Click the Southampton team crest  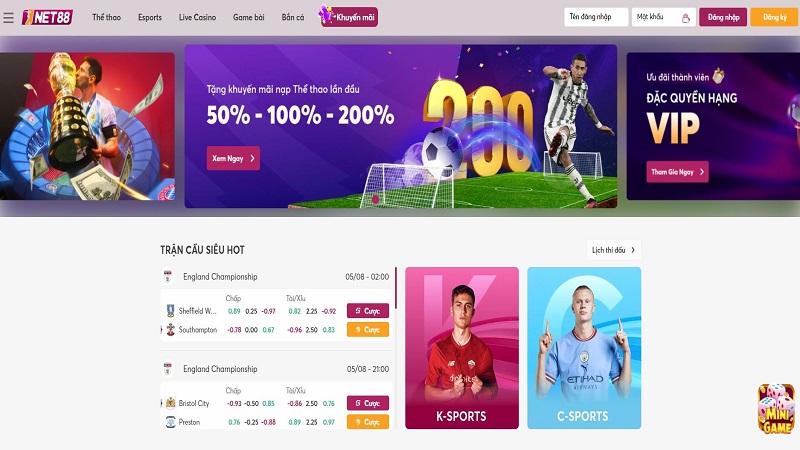[170, 330]
